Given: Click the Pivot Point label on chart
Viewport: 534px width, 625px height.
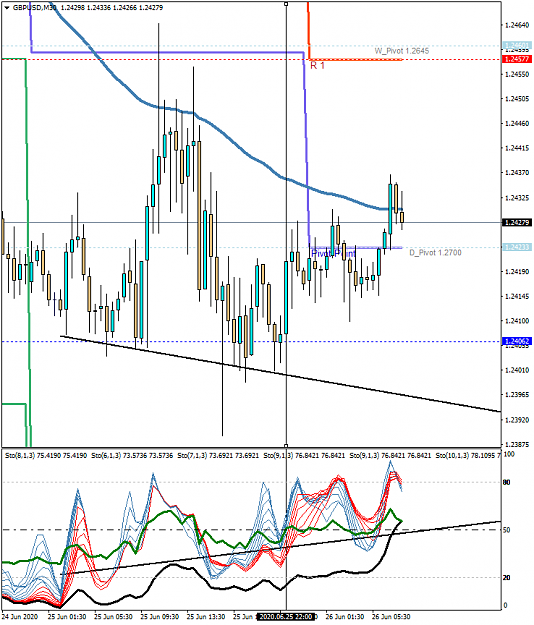Looking at the screenshot, I should click(x=333, y=254).
